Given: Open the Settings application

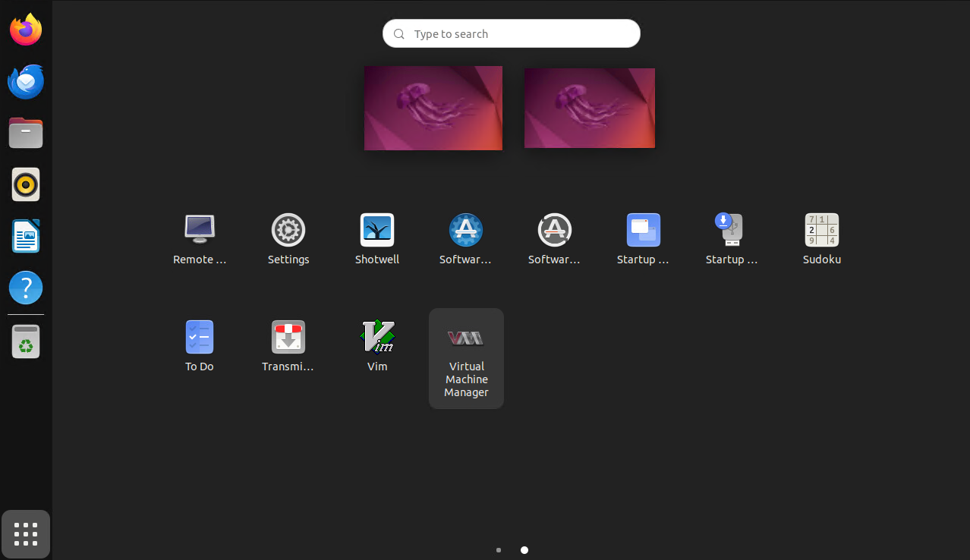Looking at the screenshot, I should tap(288, 229).
